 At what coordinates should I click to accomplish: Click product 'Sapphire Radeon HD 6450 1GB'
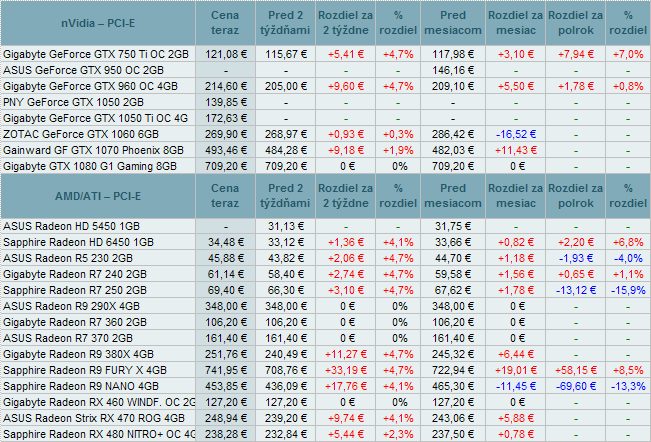pyautogui.click(x=78, y=242)
